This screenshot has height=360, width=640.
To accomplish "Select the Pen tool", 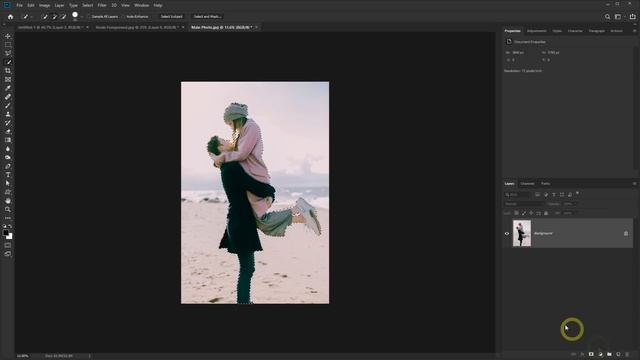I will [x=8, y=166].
